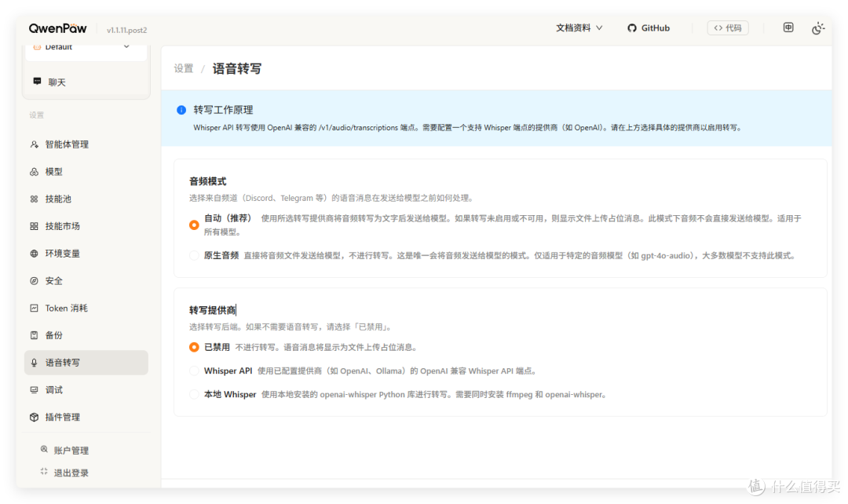Click the chat bubble icon beside 聊天

click(x=37, y=81)
